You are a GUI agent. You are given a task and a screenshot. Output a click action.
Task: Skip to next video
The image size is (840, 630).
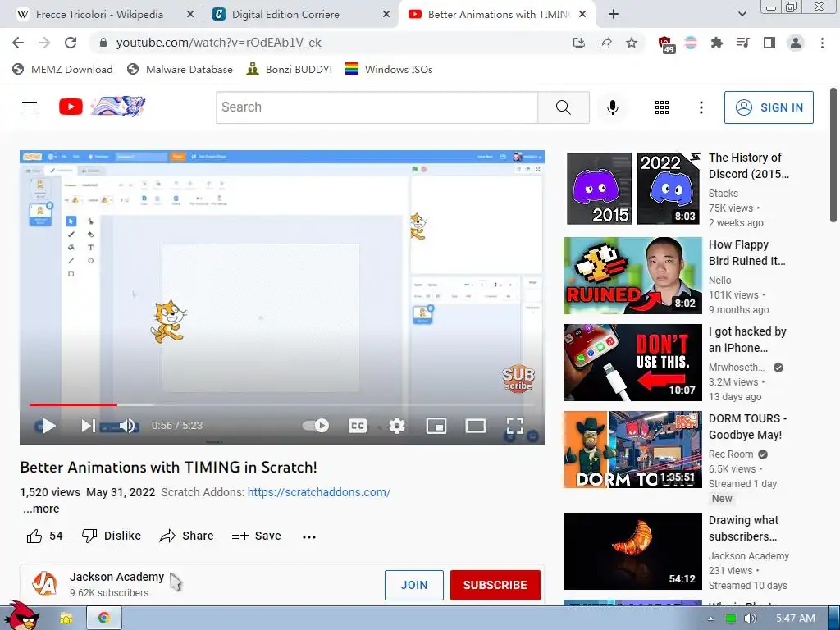(x=88, y=426)
